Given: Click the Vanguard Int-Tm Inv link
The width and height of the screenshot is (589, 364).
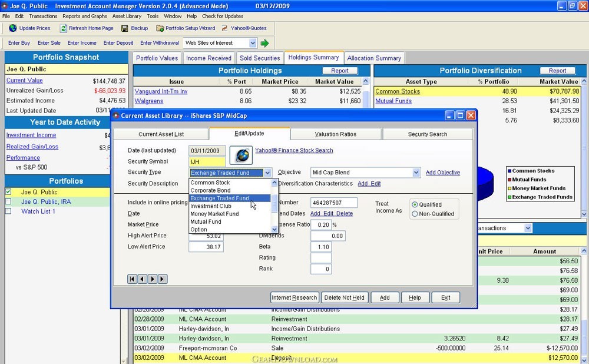Looking at the screenshot, I should point(161,91).
